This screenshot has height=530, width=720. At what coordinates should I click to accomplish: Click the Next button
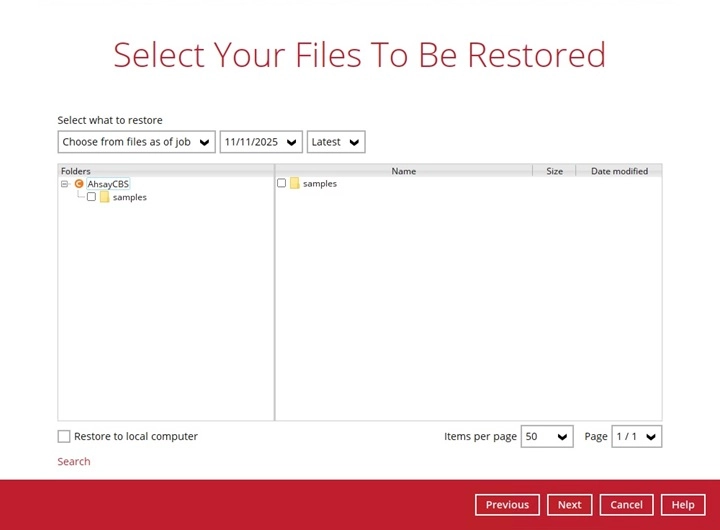coord(569,505)
